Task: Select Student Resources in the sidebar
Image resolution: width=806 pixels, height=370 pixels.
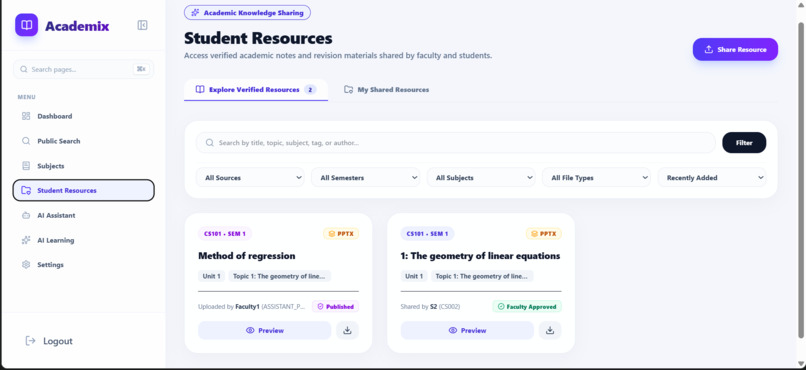Action: click(x=83, y=190)
